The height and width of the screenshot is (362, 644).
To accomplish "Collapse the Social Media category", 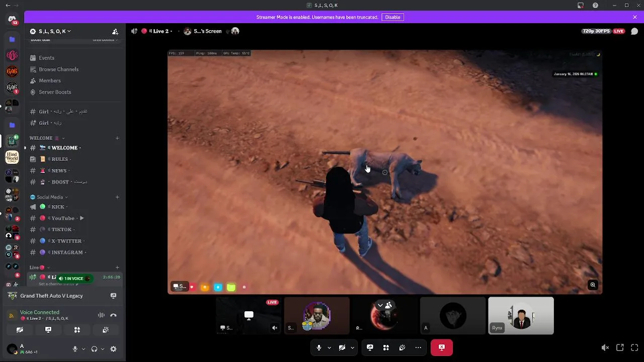I will click(x=49, y=197).
